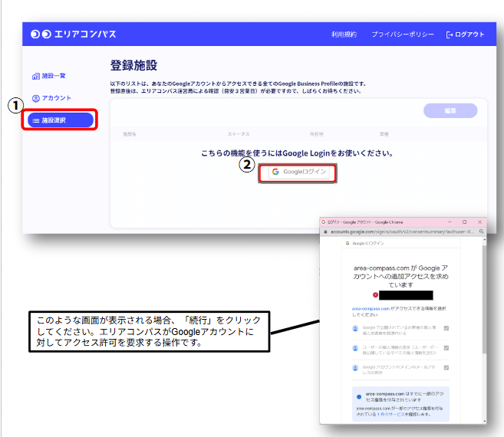This screenshot has width=504, height=437.
Task: Open the プライバシーポリシー link
Action: [403, 34]
